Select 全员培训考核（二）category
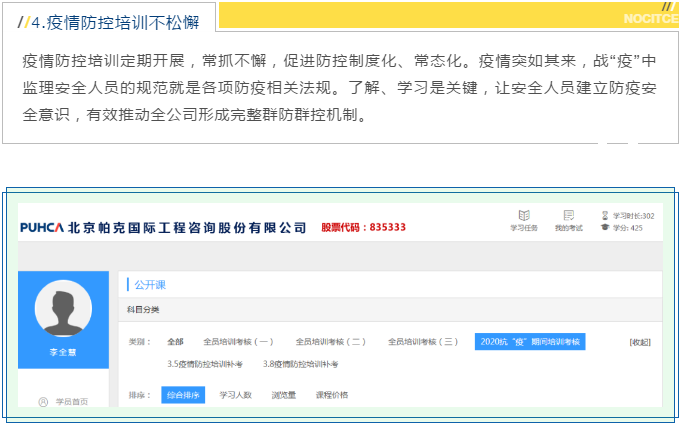This screenshot has width=681, height=427. 328,342
